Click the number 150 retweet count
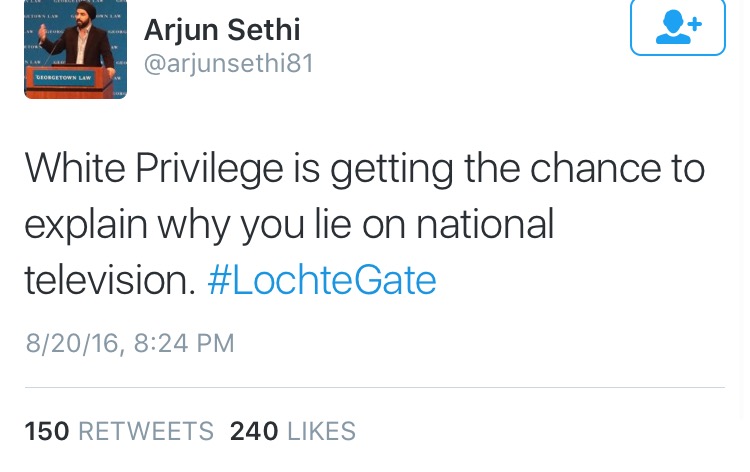750x472 pixels. click(46, 431)
